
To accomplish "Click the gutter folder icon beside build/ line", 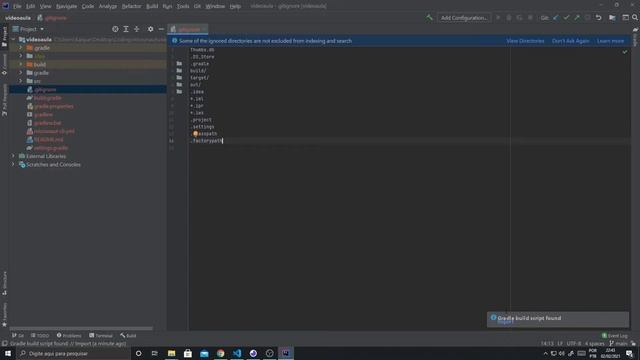I will (179, 71).
